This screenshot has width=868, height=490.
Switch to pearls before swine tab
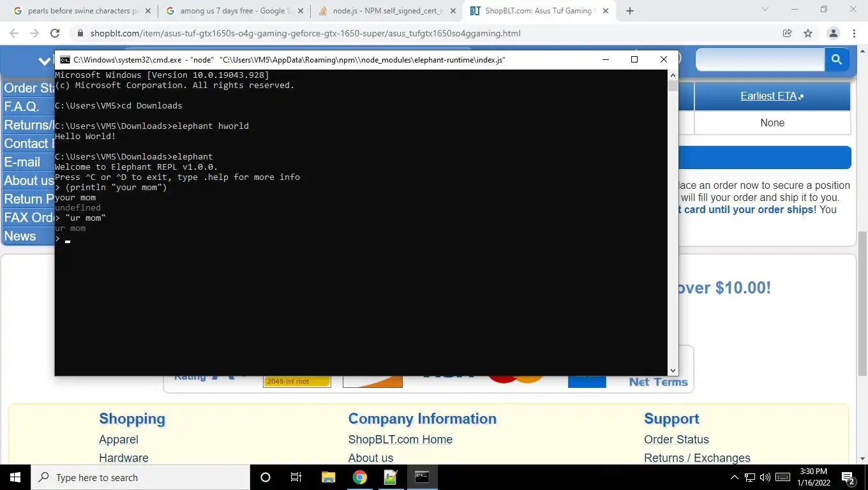81,11
